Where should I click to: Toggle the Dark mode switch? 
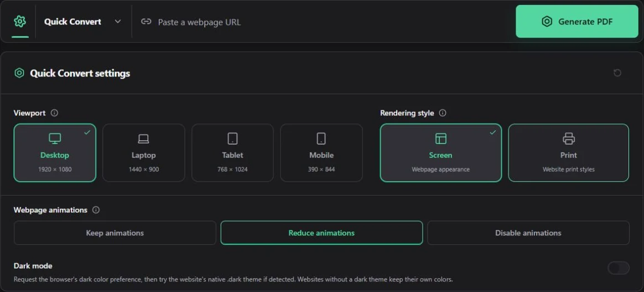click(619, 268)
